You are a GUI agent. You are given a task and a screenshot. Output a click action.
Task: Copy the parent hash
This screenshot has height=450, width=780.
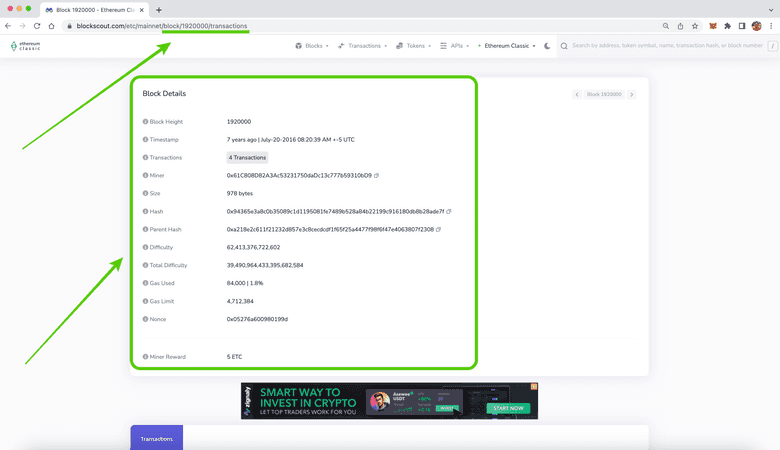[x=439, y=229]
